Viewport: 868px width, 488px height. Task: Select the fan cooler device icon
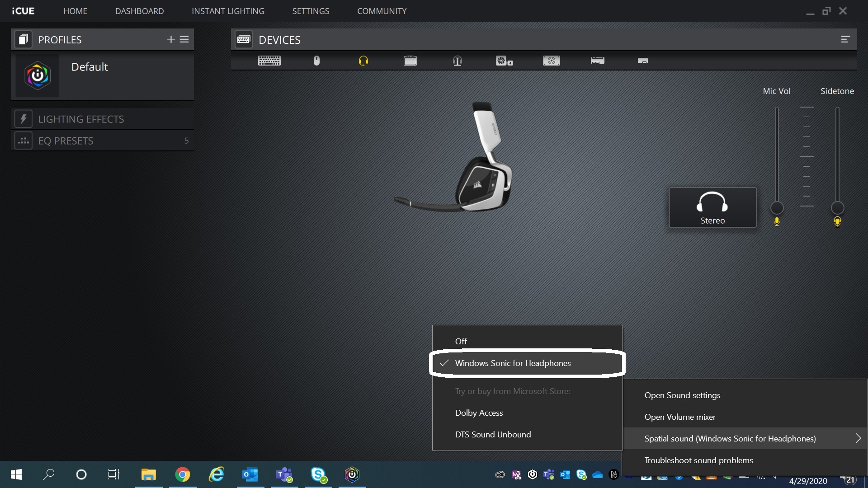tap(504, 61)
